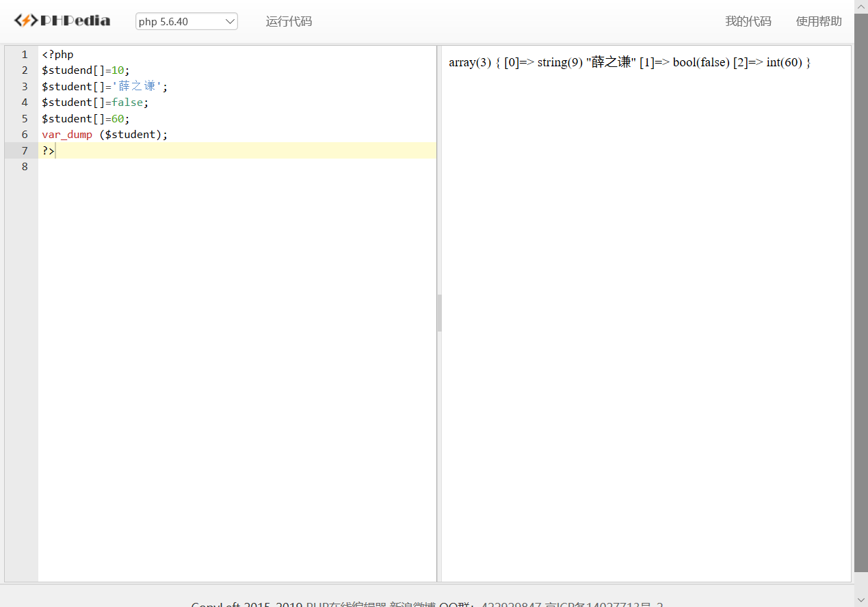Open 我的代码 page
Screen dimensions: 868x607
[x=748, y=21]
